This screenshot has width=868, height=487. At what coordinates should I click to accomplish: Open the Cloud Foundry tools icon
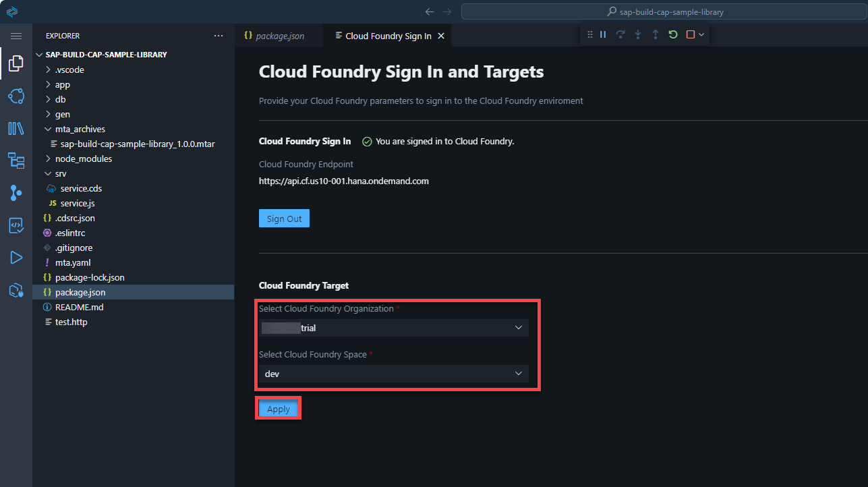(x=16, y=291)
